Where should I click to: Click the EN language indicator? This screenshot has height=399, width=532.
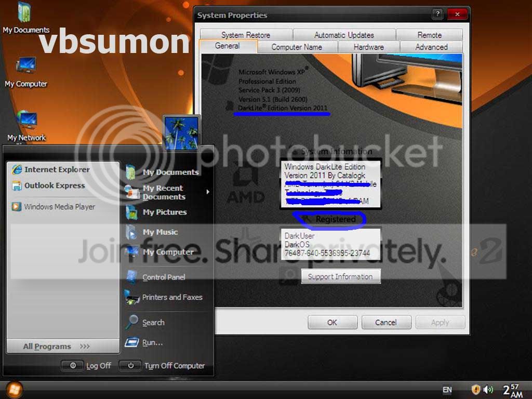click(x=447, y=390)
